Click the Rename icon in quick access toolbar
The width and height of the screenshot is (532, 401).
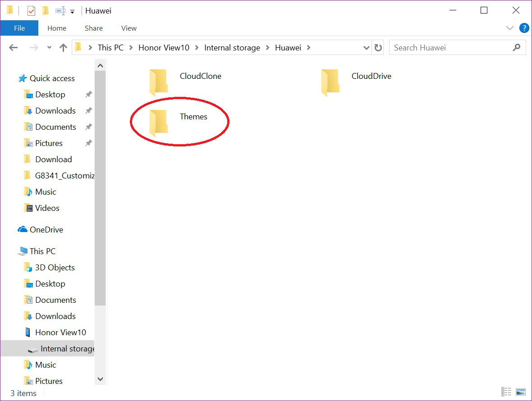60,11
